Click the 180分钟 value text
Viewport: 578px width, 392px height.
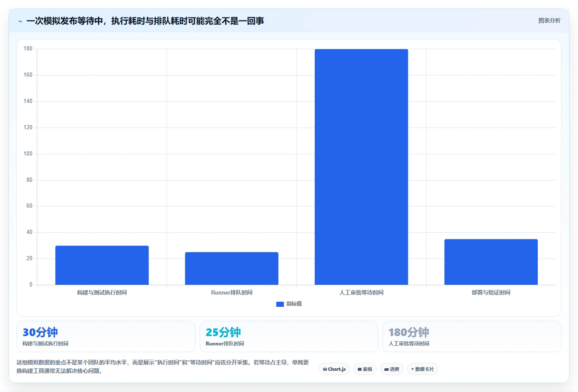click(409, 332)
